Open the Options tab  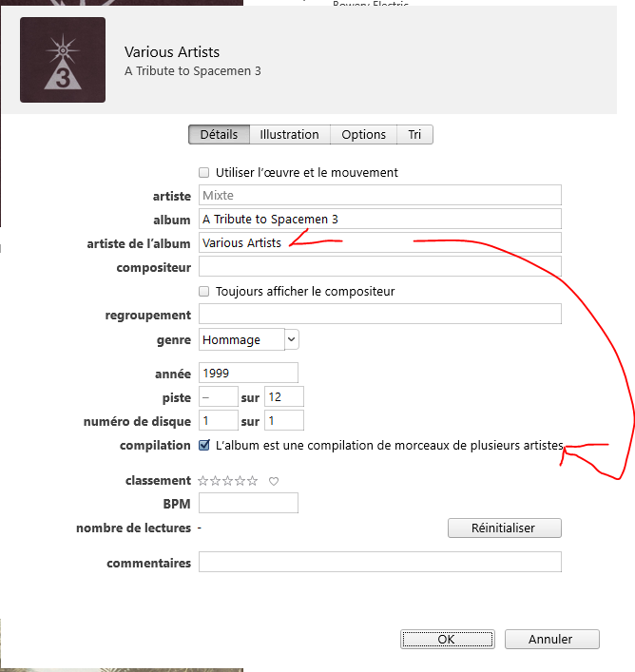363,135
